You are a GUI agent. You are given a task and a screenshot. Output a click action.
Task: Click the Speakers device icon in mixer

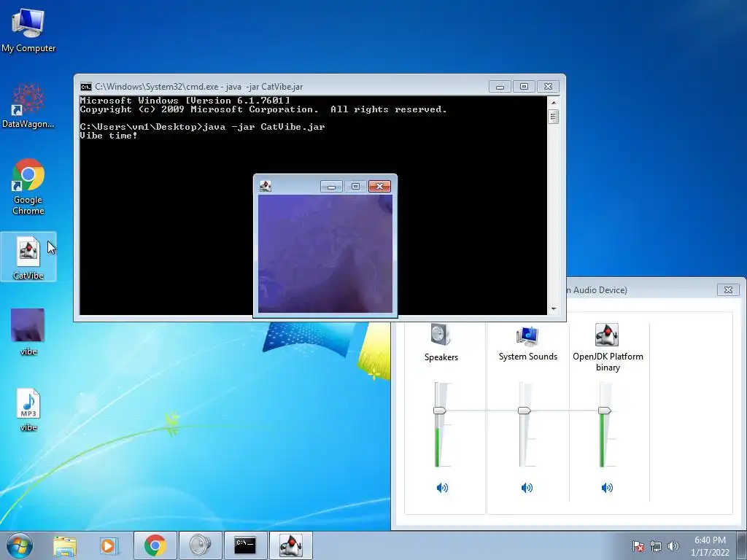[441, 334]
